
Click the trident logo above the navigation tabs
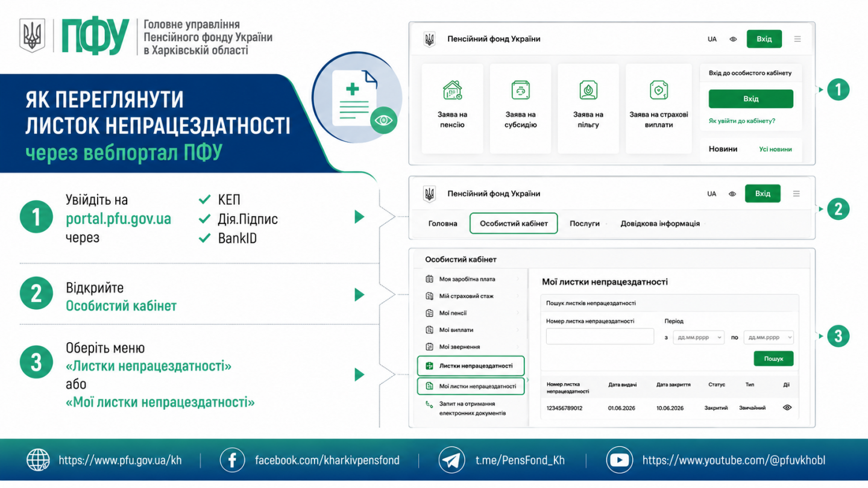tap(430, 194)
